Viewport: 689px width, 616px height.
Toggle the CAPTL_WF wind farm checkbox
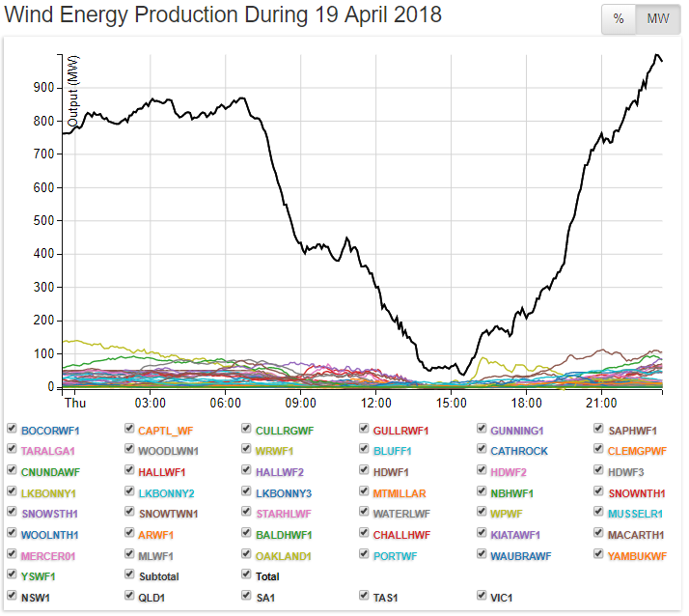(x=129, y=430)
